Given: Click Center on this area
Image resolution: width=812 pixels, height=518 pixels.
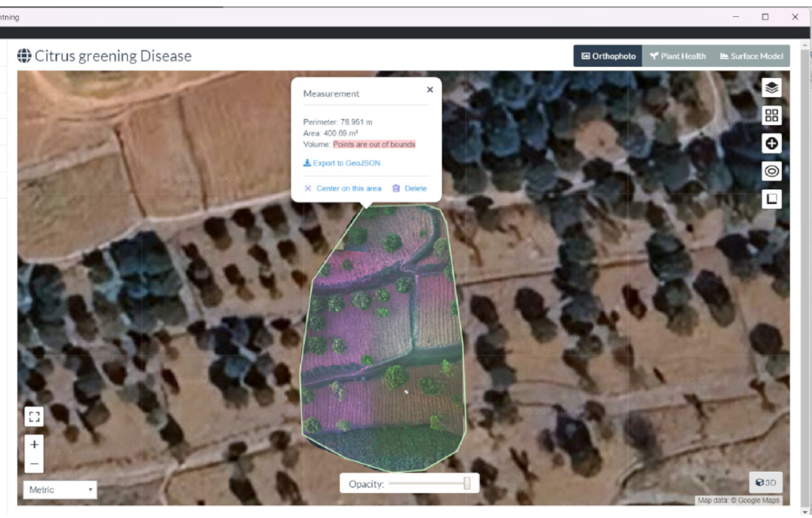Looking at the screenshot, I should (343, 188).
